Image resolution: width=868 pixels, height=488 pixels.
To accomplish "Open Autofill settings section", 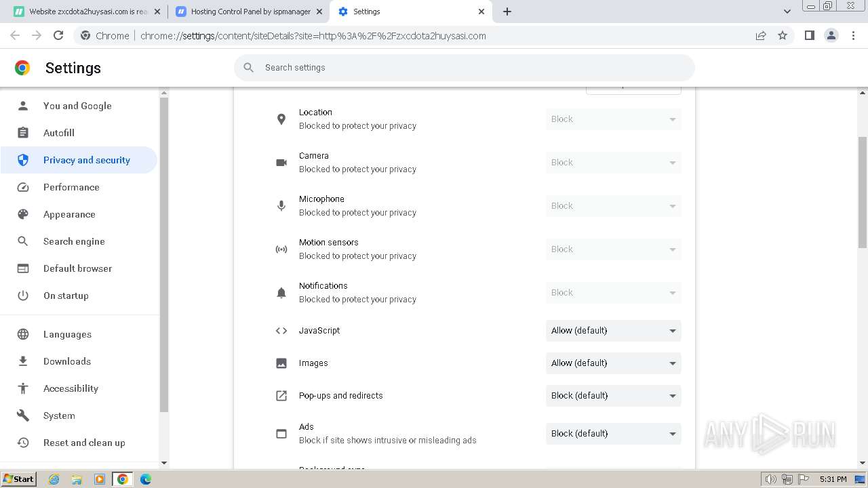I will click(x=79, y=133).
